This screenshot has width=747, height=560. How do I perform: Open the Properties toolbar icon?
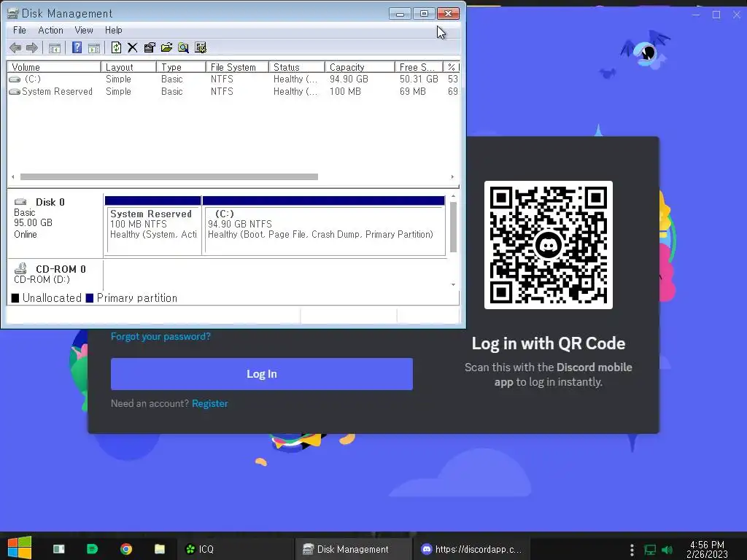150,47
